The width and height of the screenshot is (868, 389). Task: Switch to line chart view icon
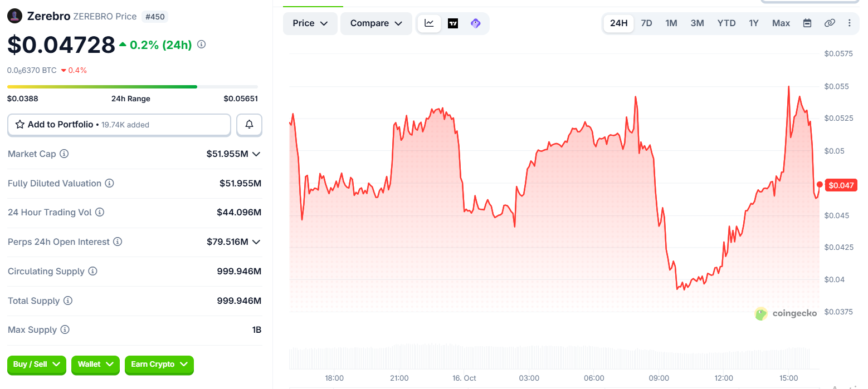click(x=429, y=23)
